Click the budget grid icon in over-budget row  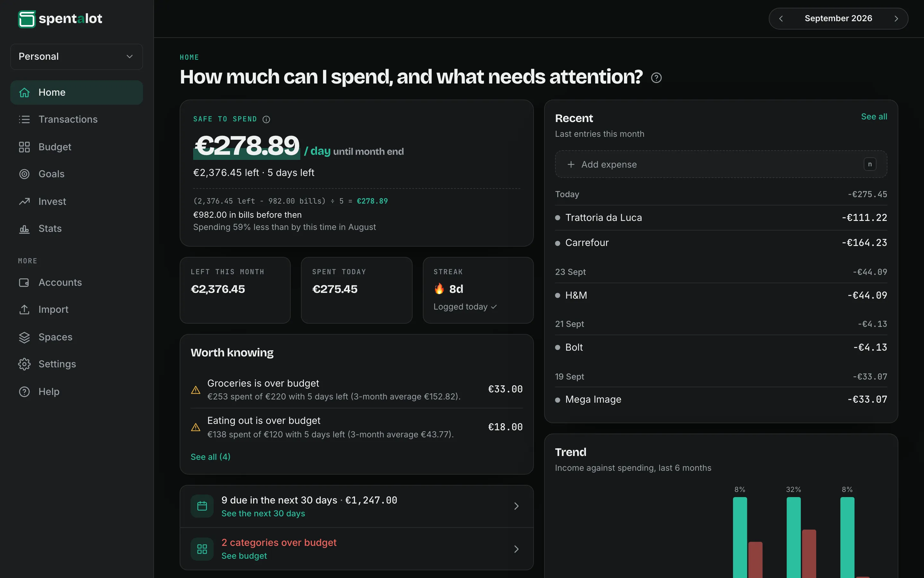pos(202,549)
